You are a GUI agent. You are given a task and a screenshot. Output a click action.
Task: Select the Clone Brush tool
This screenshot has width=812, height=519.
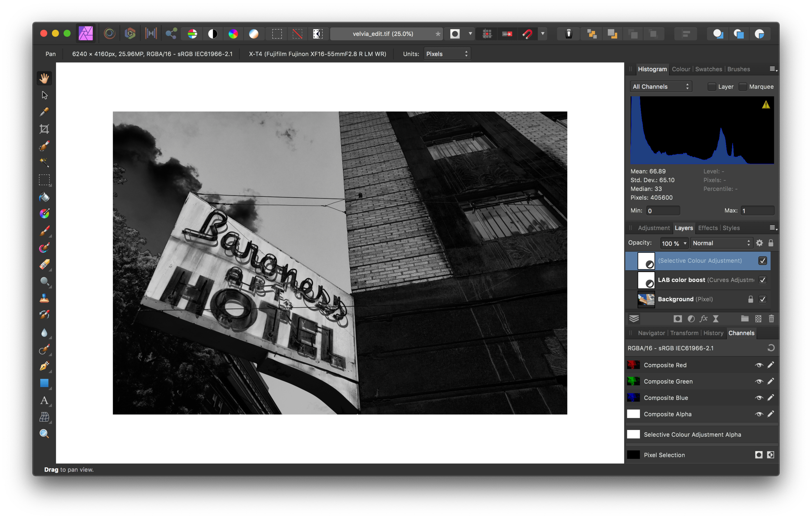pos(44,299)
